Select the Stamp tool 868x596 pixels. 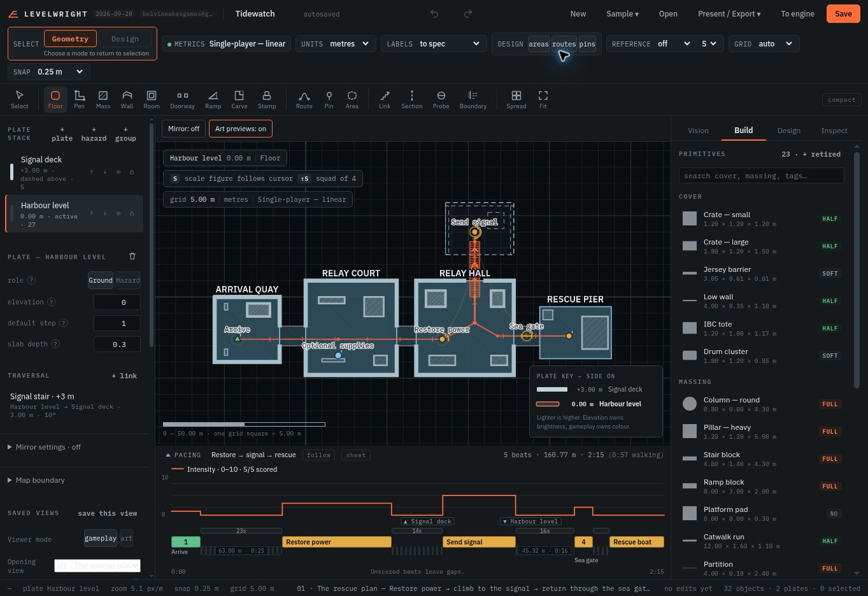click(267, 99)
